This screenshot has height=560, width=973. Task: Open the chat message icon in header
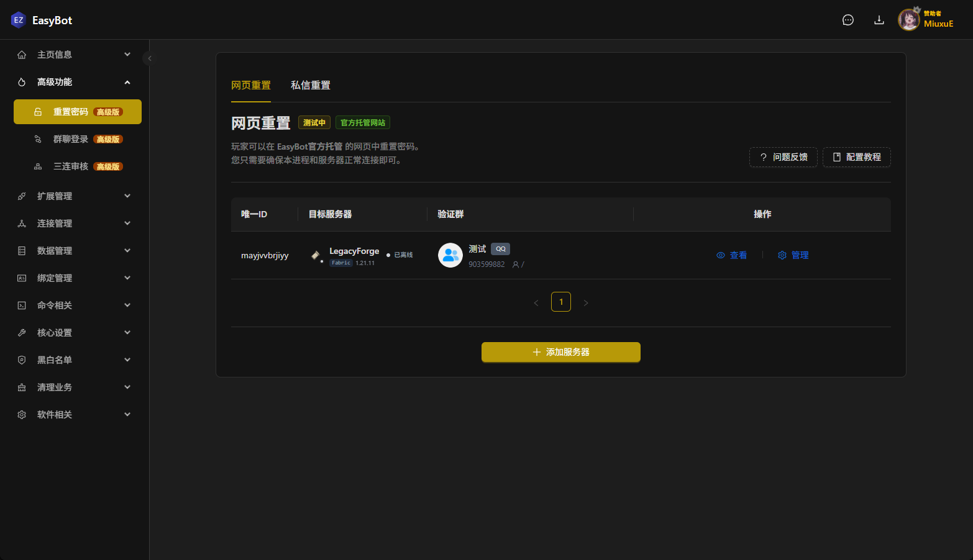[x=847, y=20]
